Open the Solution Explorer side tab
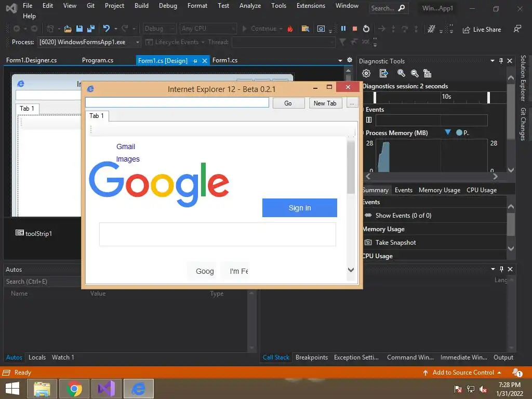The width and height of the screenshot is (532, 399). tap(523, 78)
